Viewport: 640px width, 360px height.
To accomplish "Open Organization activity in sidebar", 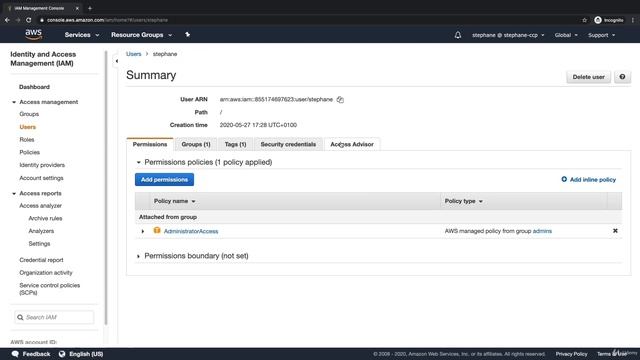I will (x=46, y=273).
